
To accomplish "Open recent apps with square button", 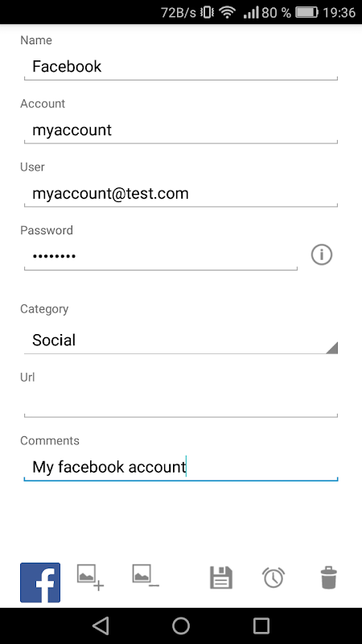I will click(261, 625).
